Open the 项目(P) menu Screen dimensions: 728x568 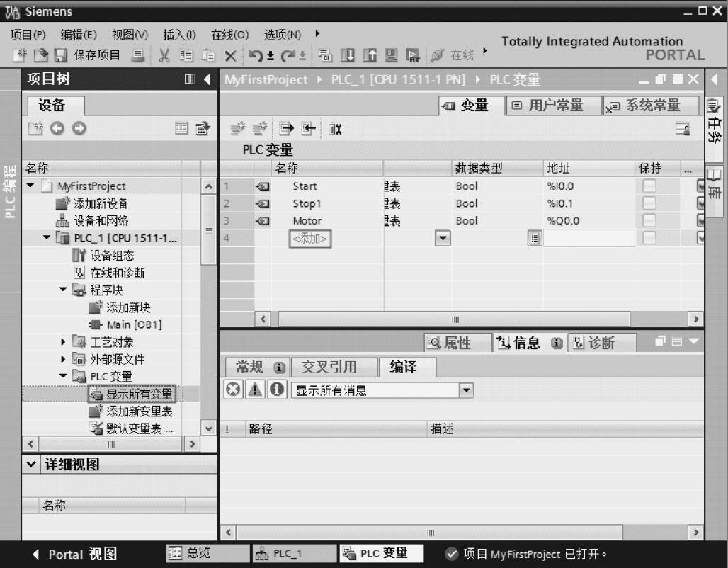click(x=28, y=35)
